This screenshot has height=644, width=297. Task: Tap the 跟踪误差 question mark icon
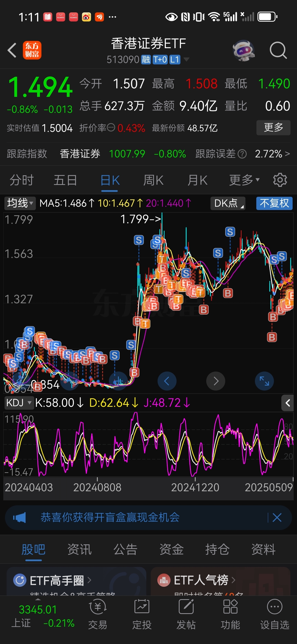(x=242, y=154)
